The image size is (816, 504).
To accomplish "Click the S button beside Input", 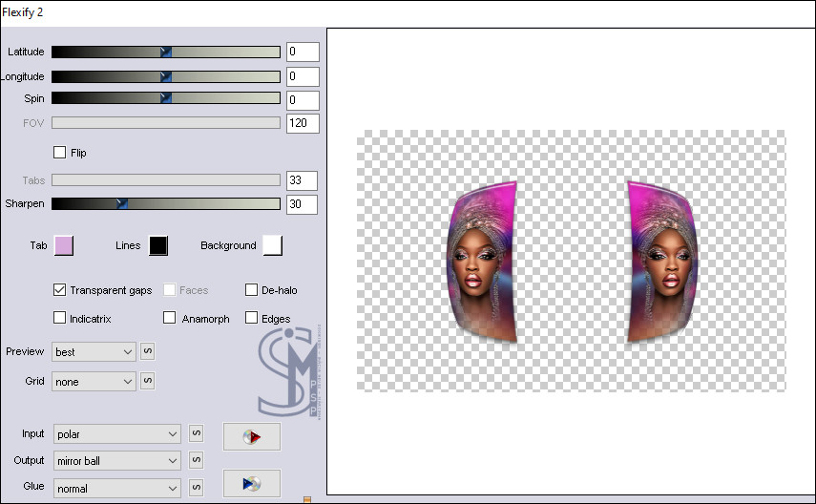I will (196, 434).
